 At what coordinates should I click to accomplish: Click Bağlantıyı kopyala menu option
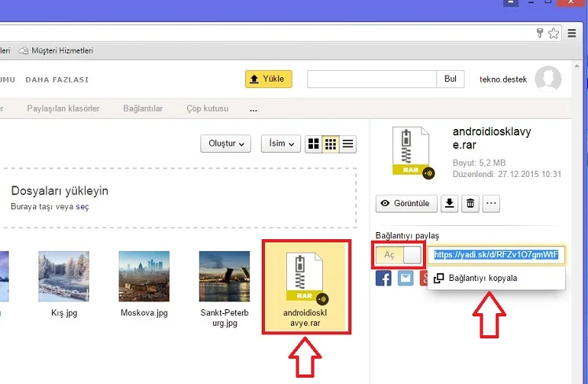pos(482,278)
